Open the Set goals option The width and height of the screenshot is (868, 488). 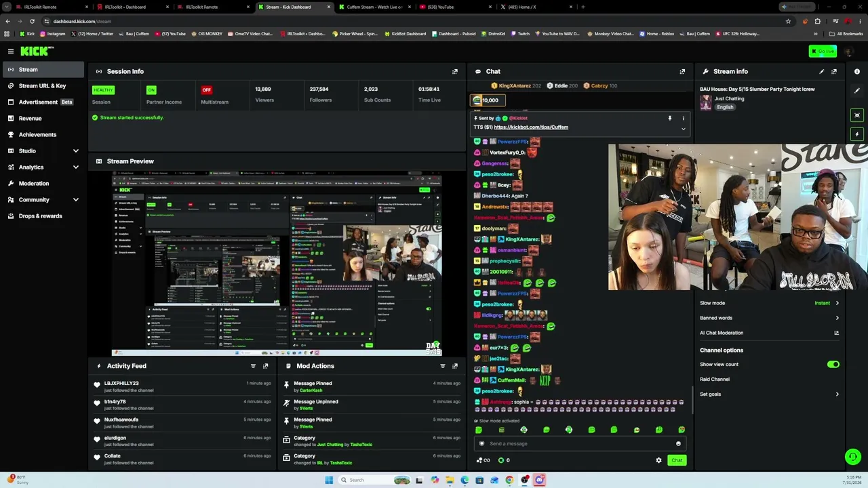click(x=770, y=394)
